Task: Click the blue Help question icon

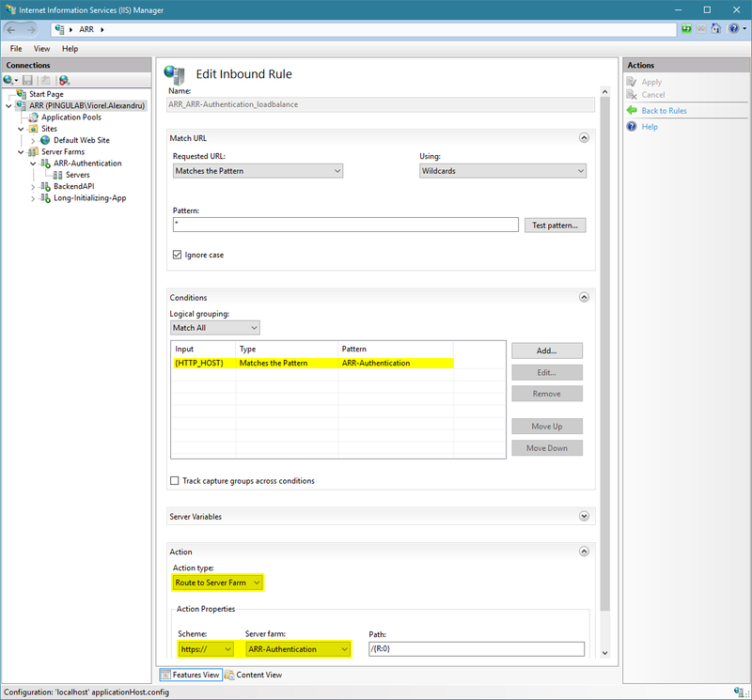Action: tap(632, 127)
